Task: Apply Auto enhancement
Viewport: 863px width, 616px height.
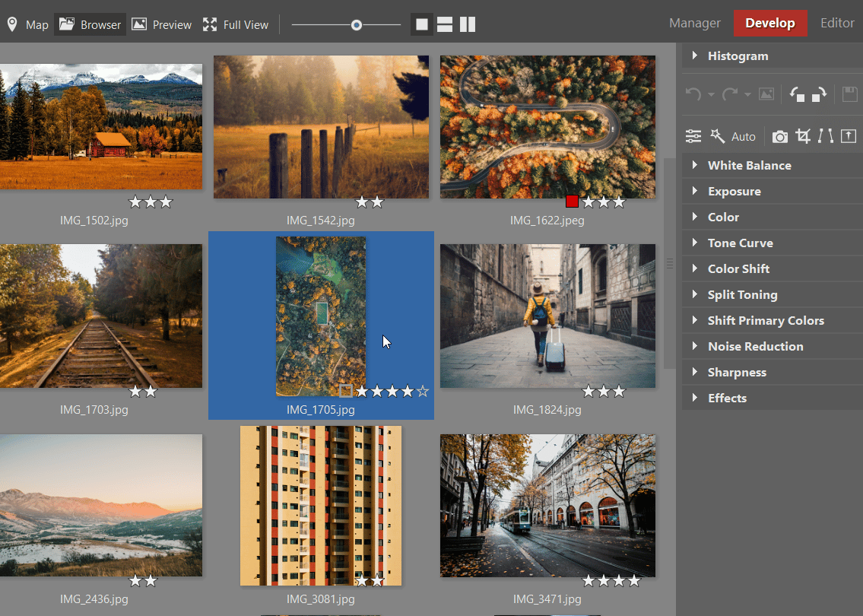Action: 741,135
